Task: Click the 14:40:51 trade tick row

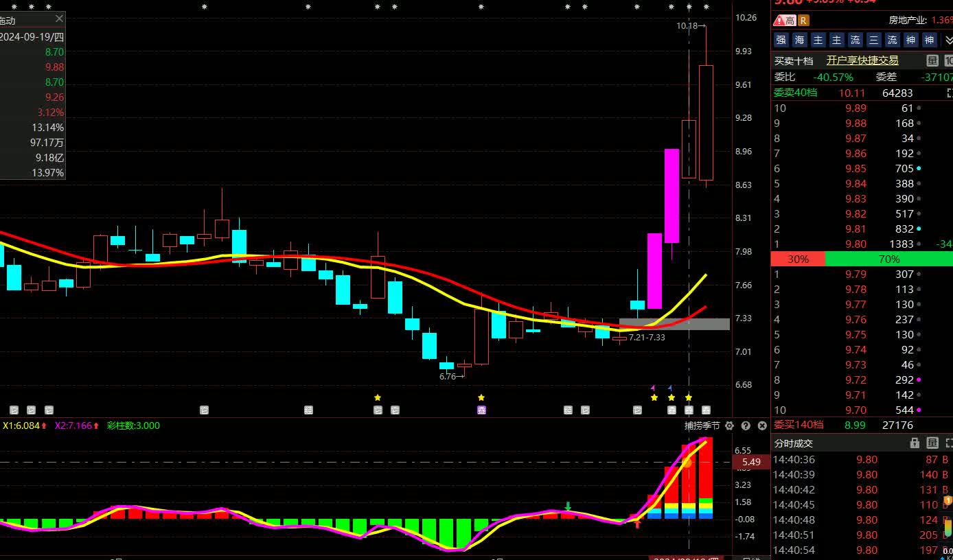Action: pyautogui.click(x=862, y=535)
